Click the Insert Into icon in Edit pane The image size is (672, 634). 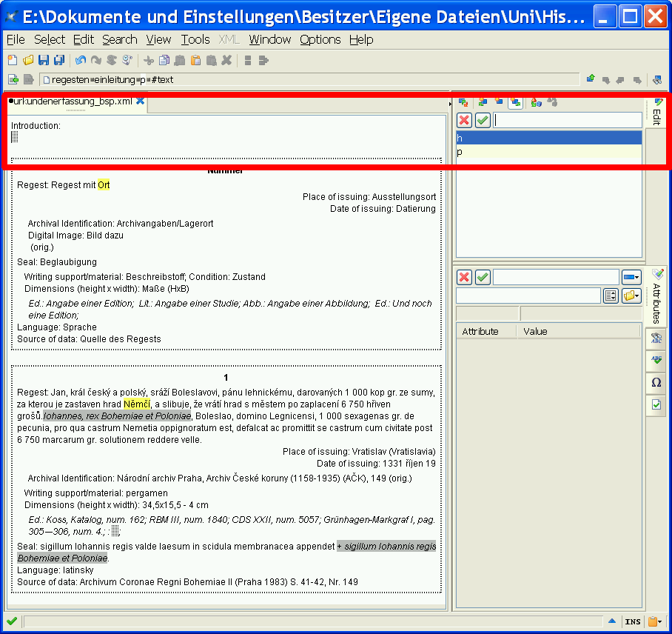499,102
